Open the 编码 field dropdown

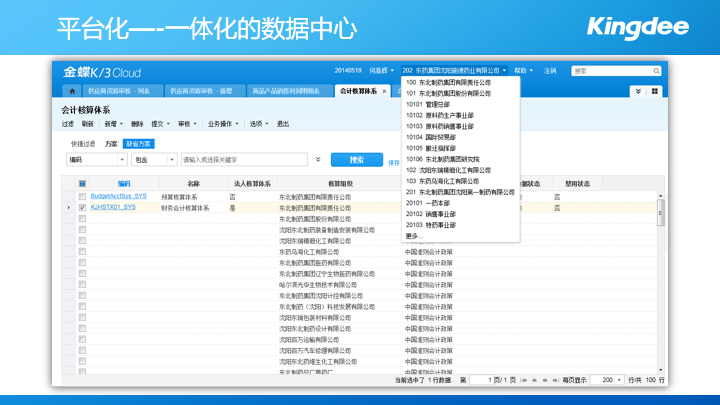tap(122, 159)
